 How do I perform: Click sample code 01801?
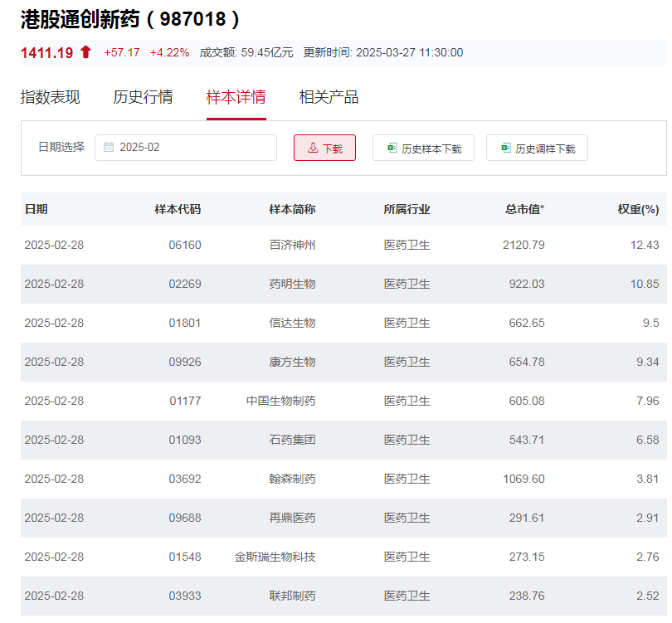click(185, 323)
